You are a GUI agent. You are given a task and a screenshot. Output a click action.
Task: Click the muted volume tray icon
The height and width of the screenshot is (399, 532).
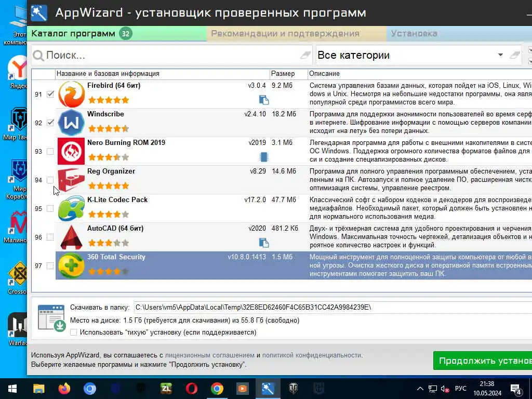pos(445,389)
